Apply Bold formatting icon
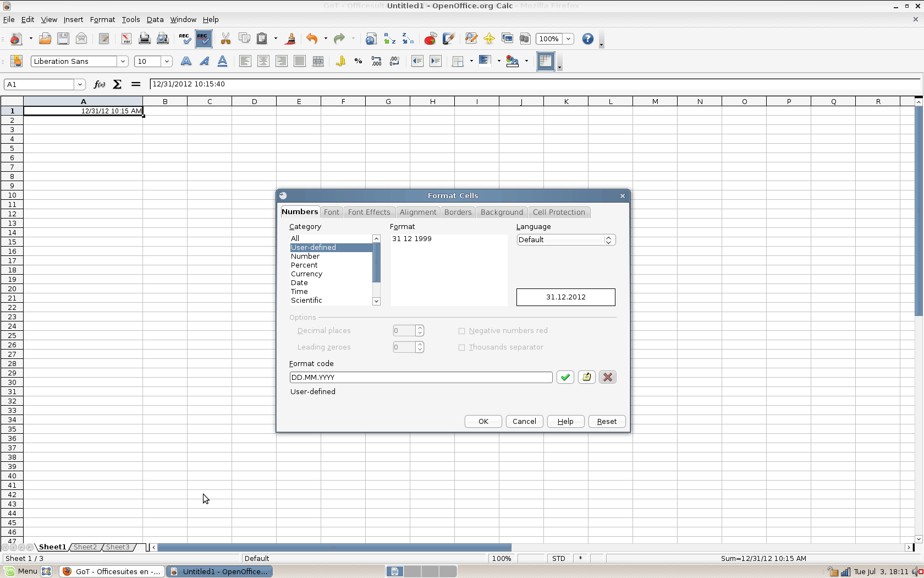This screenshot has width=924, height=578. [186, 61]
